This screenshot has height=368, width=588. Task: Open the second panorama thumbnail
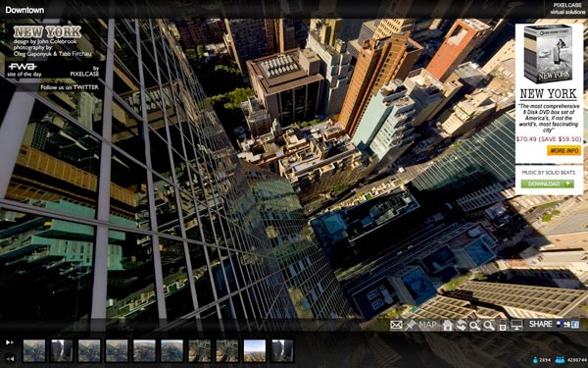click(x=62, y=350)
